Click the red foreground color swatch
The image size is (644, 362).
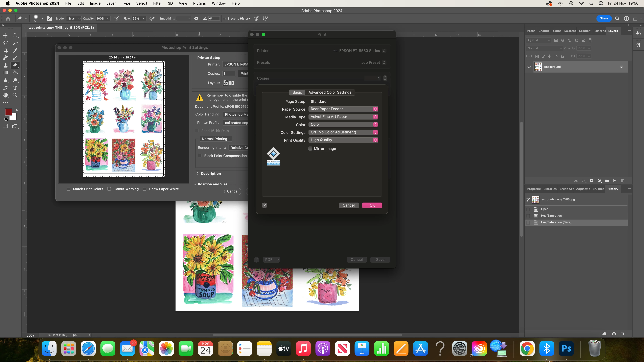[8, 112]
